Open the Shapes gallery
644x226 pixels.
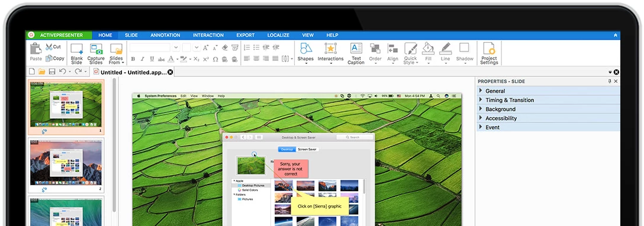(x=305, y=52)
